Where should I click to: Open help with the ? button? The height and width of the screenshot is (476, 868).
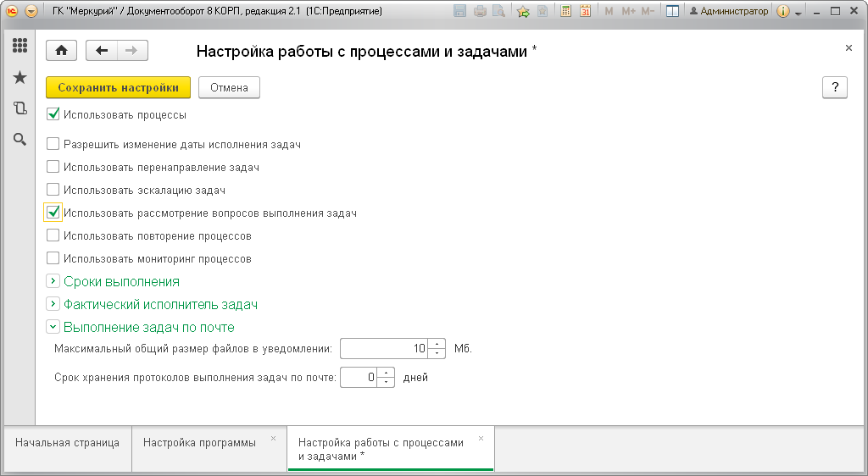click(835, 87)
